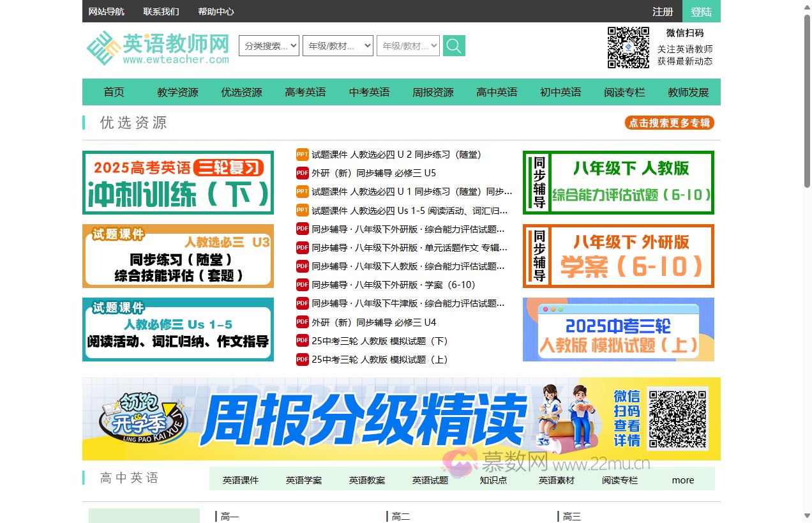Click PDF icon beside 外研（新）必修三 U5
The height and width of the screenshot is (523, 812).
pyautogui.click(x=303, y=173)
